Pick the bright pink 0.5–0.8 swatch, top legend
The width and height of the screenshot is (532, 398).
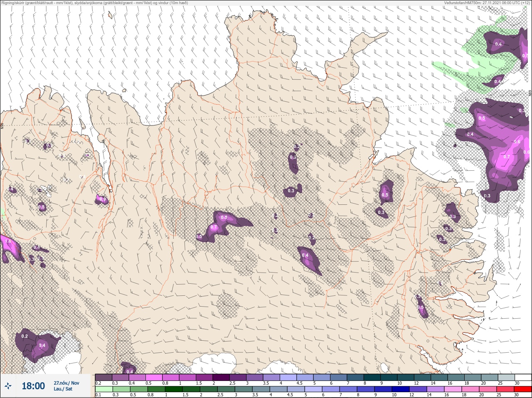(154, 377)
